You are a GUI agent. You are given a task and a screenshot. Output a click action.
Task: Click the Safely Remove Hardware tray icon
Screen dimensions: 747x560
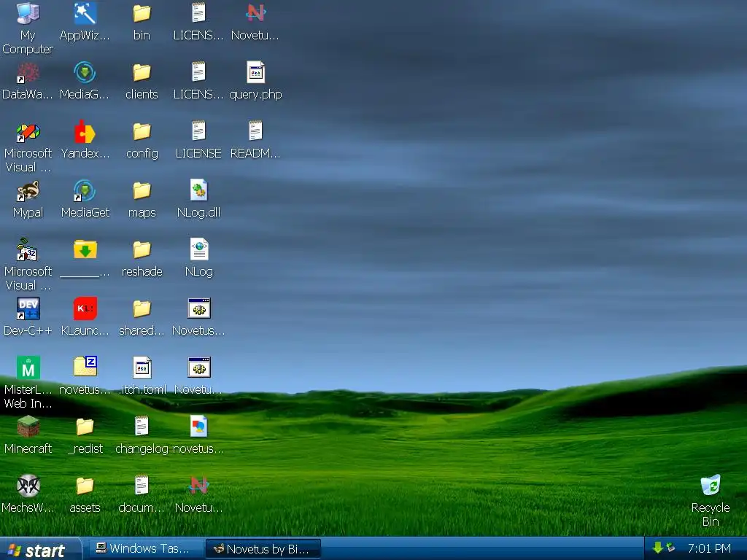pos(671,548)
